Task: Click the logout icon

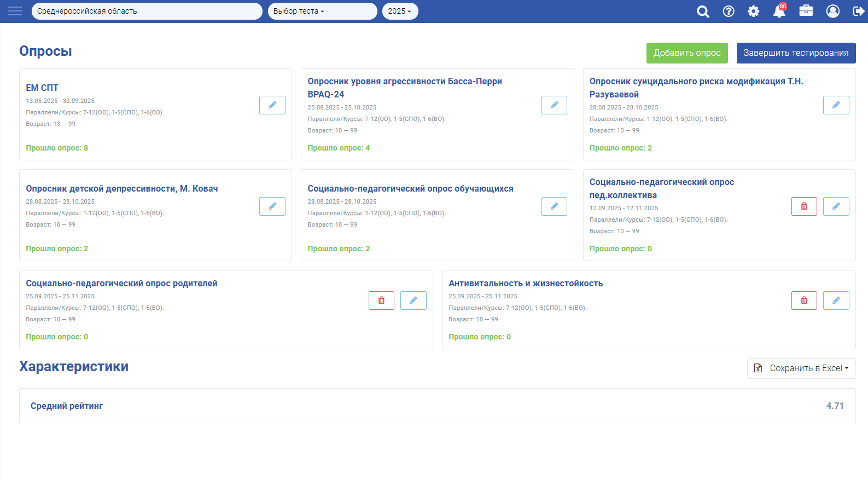Action: (858, 11)
